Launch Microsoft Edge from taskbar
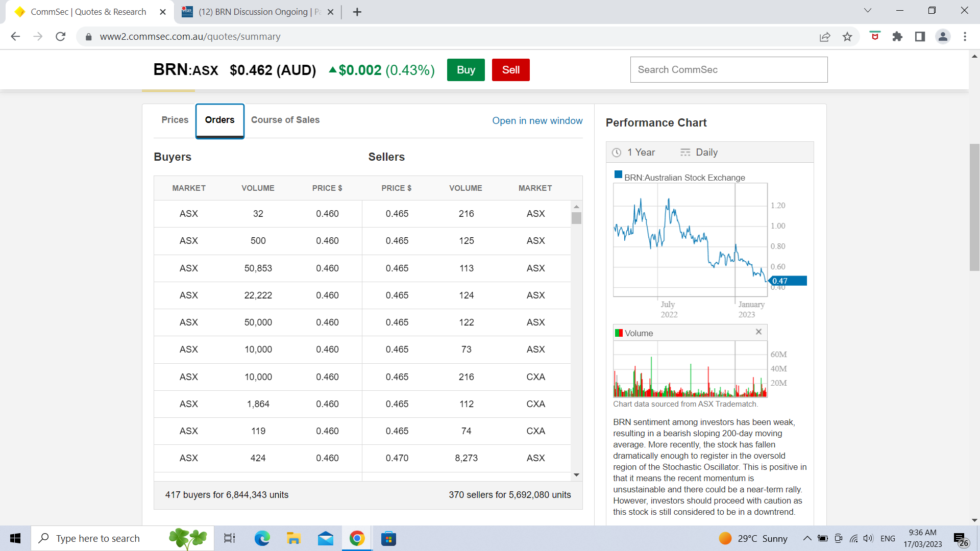Screen dimensions: 980x551 point(262,538)
